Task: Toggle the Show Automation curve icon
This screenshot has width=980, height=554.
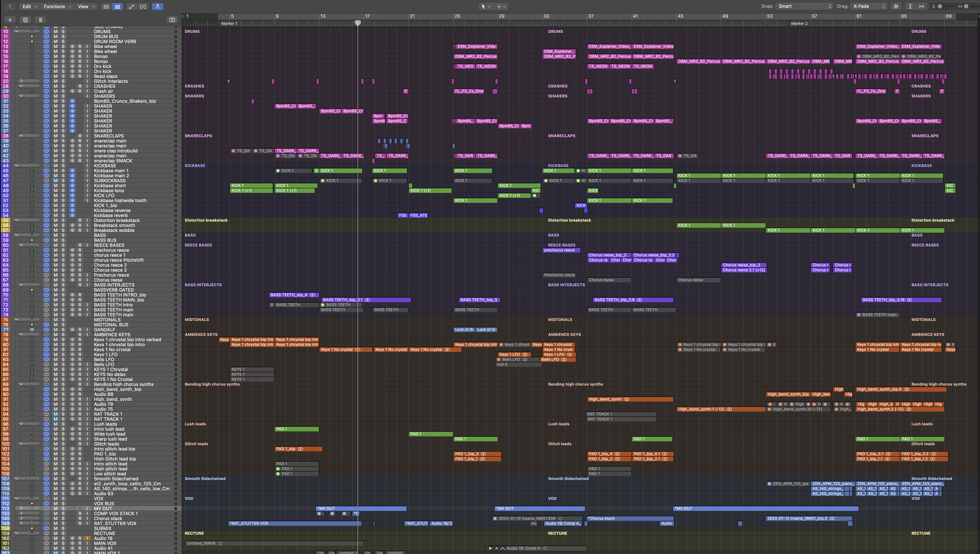Action: click(x=131, y=6)
